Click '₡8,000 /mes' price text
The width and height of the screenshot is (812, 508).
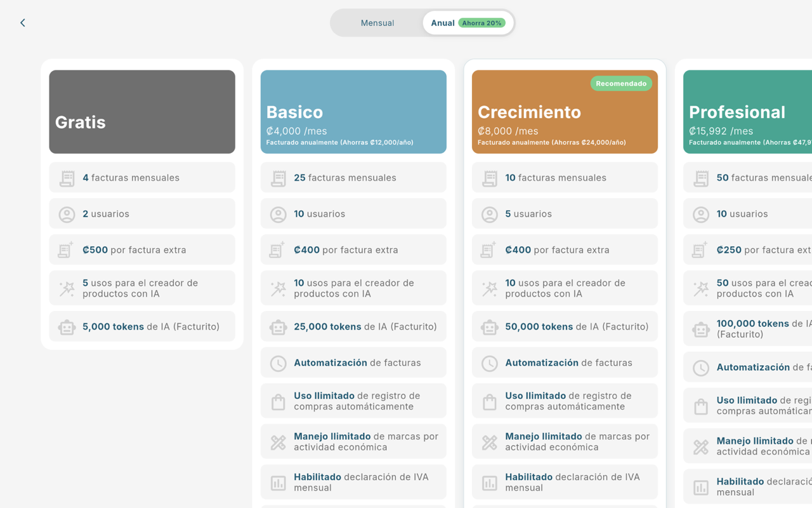click(x=508, y=131)
